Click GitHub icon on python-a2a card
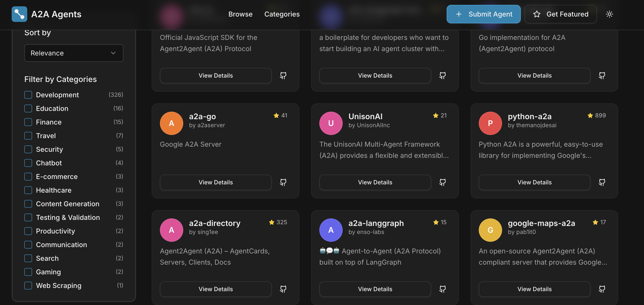Screen dimensions: 644x305 pos(602,182)
